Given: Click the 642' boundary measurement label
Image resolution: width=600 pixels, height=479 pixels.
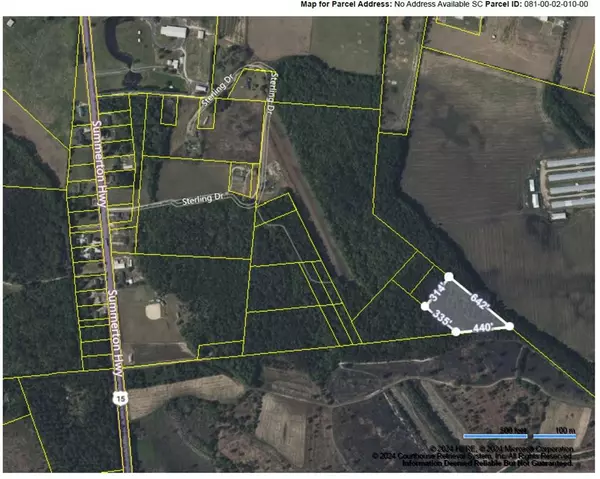Looking at the screenshot, I should pyautogui.click(x=482, y=301).
